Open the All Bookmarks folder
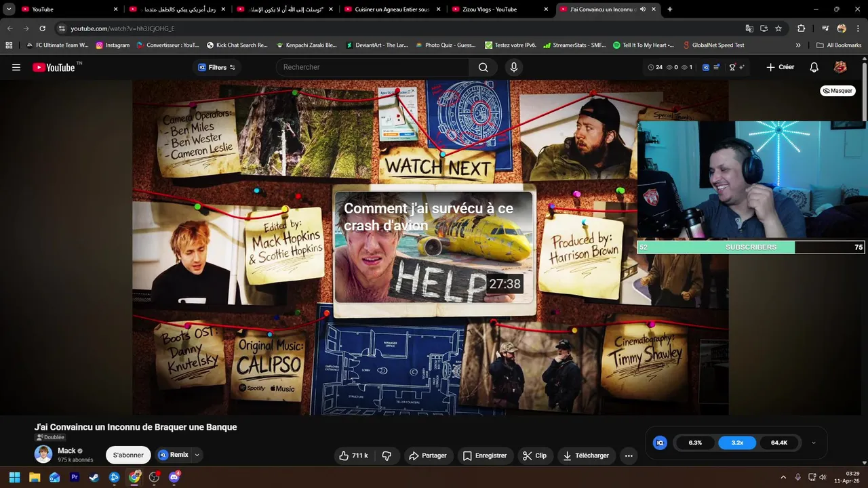Image resolution: width=868 pixels, height=488 pixels. 839,45
